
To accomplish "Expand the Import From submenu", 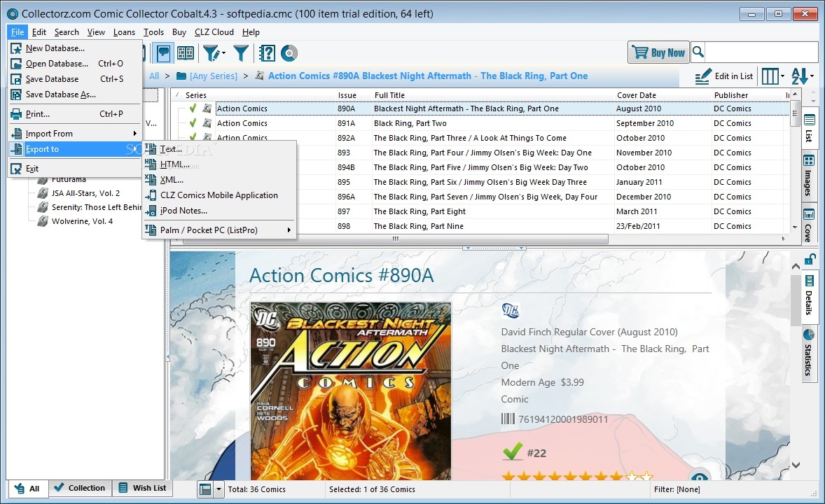I will (135, 134).
